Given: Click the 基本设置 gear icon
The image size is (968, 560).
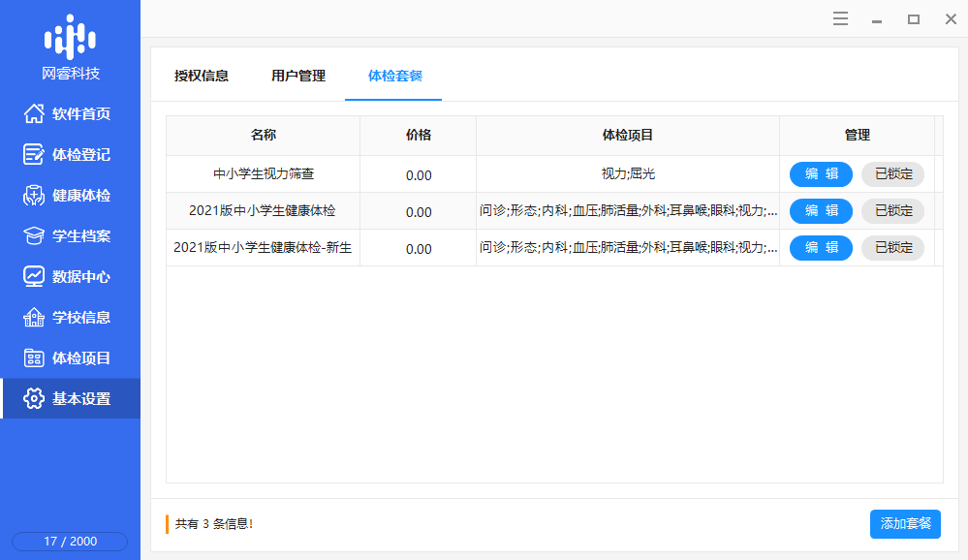Looking at the screenshot, I should click(x=34, y=399).
